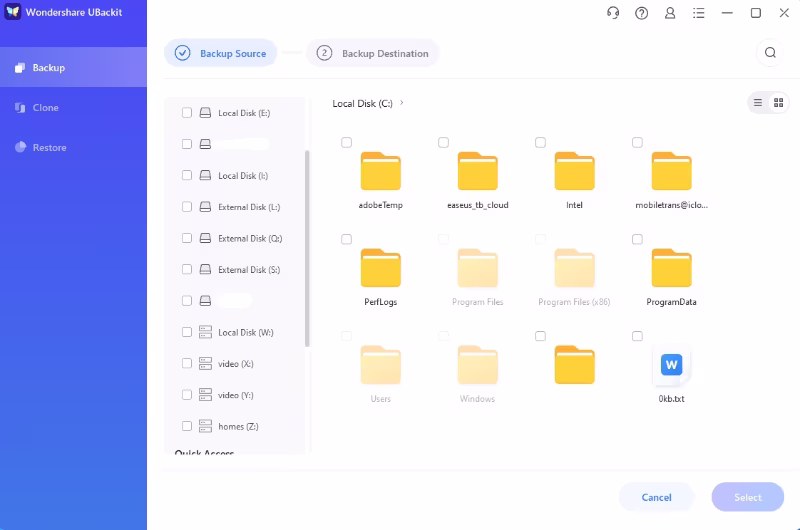Open the Intel folder
The height and width of the screenshot is (530, 800).
(574, 171)
